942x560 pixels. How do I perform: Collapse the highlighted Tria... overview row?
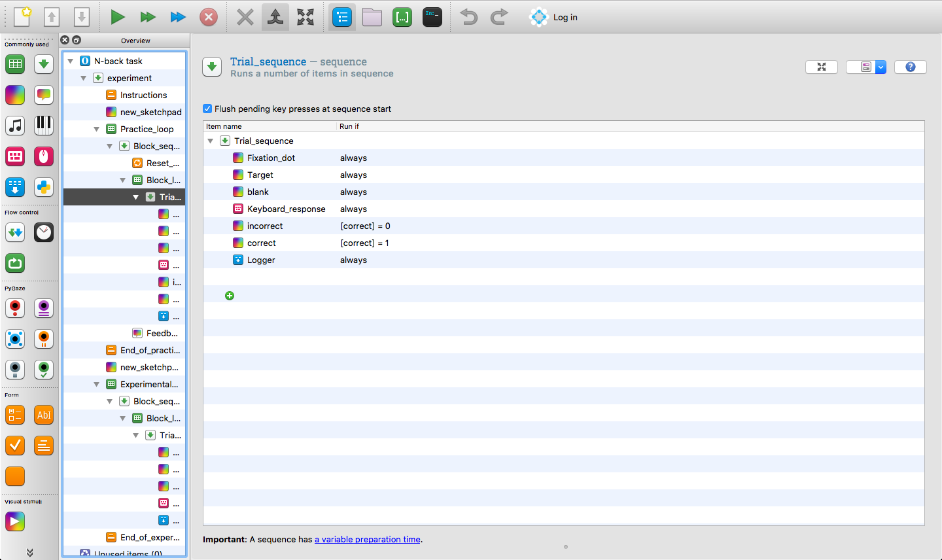pos(135,197)
